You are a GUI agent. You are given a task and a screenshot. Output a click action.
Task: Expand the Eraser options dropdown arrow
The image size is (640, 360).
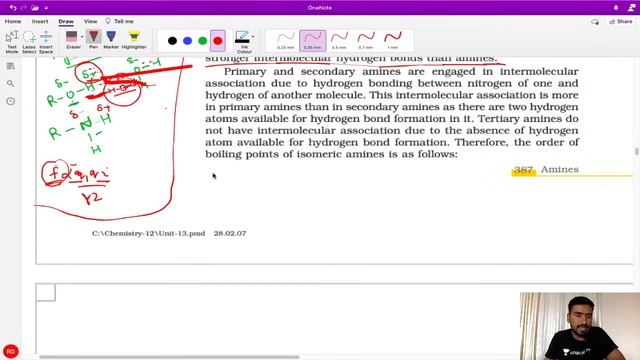pyautogui.click(x=82, y=37)
